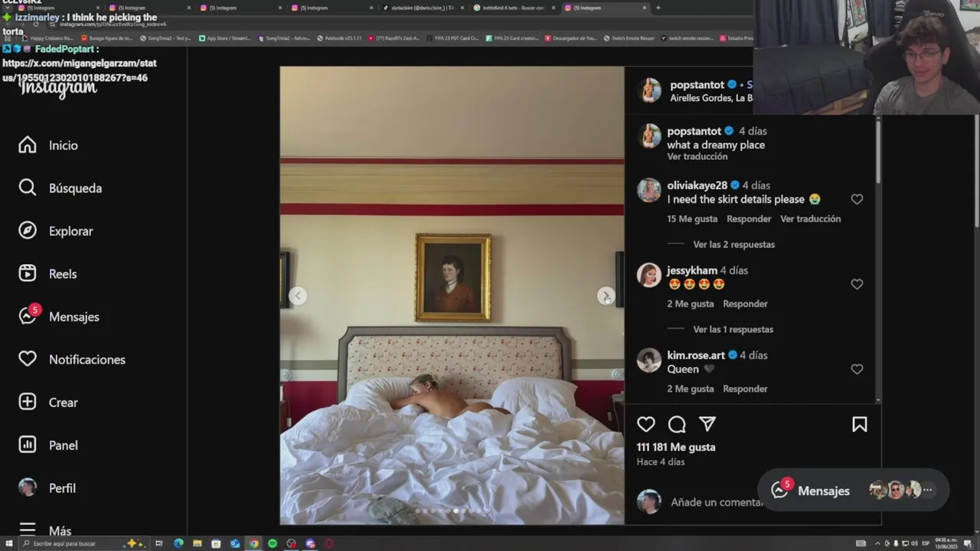This screenshot has height=551, width=980.
Task: Focus the Añade un comentario field
Action: point(717,502)
